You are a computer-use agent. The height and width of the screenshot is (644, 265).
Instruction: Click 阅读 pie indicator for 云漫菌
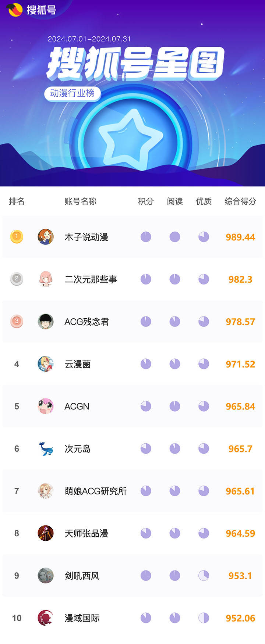175,364
